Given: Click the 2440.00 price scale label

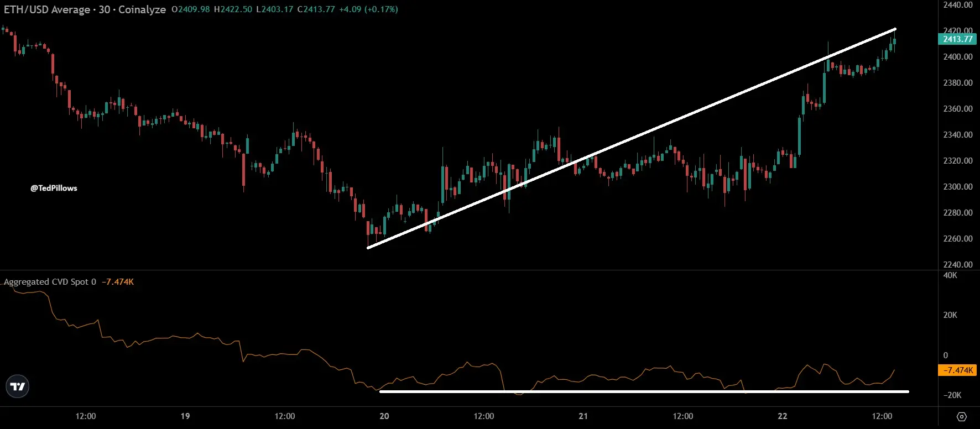Looking at the screenshot, I should coord(958,5).
